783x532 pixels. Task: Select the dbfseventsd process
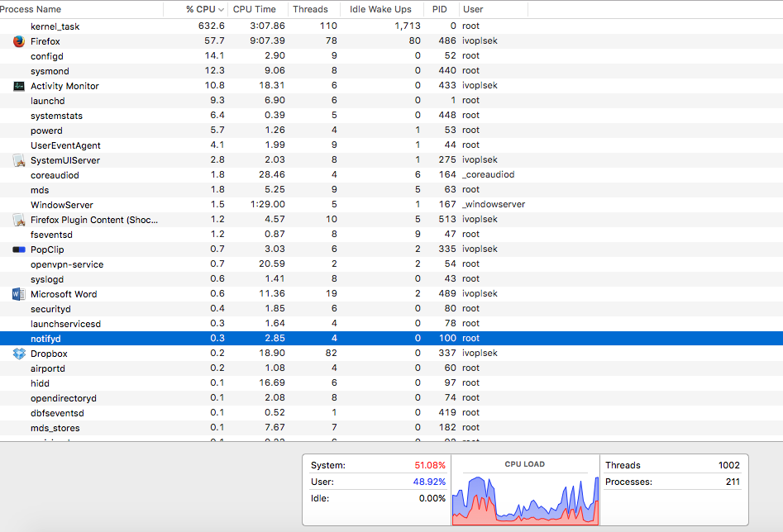point(57,413)
